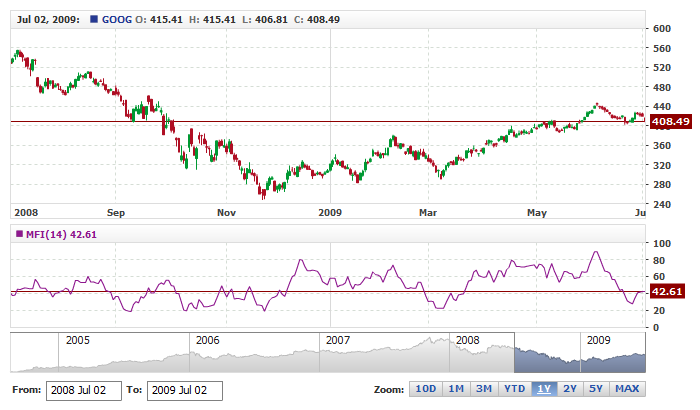Click the red 408.49 price tag
This screenshot has height=410, width=700.
click(x=670, y=121)
